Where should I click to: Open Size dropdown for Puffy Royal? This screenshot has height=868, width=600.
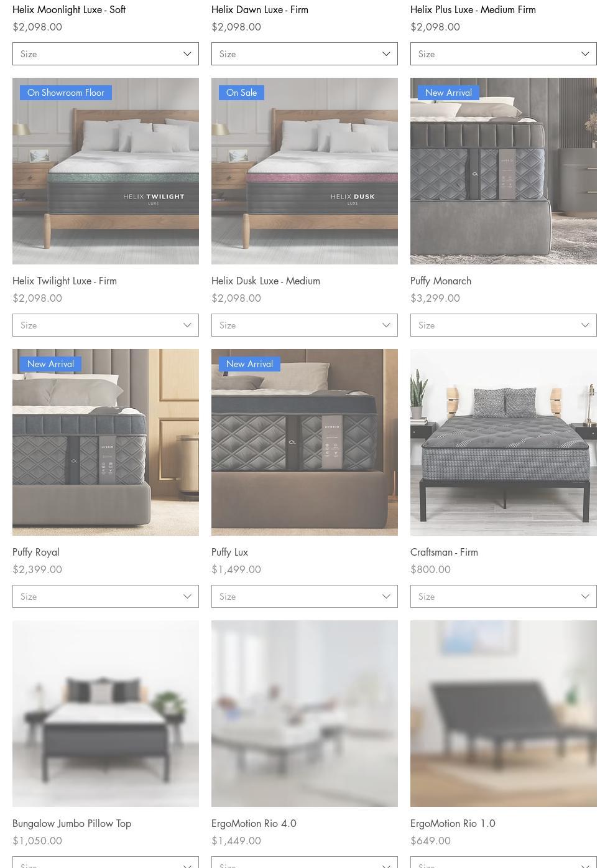click(106, 597)
